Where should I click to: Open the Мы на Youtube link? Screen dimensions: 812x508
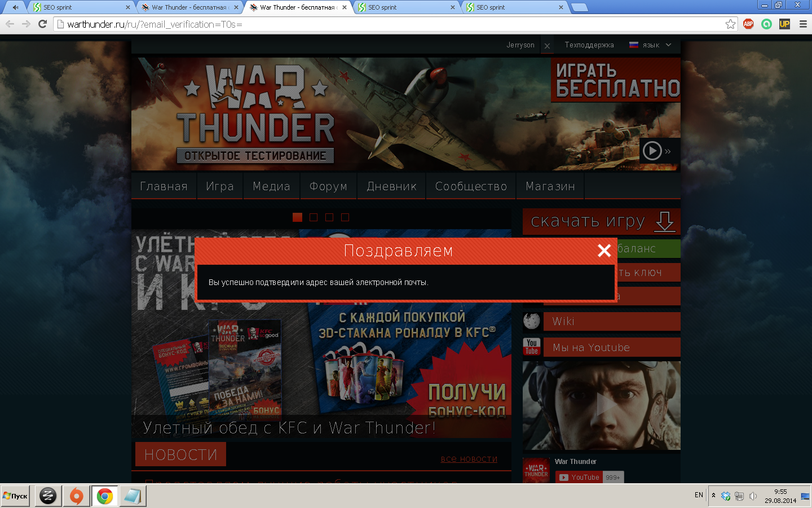pyautogui.click(x=612, y=348)
